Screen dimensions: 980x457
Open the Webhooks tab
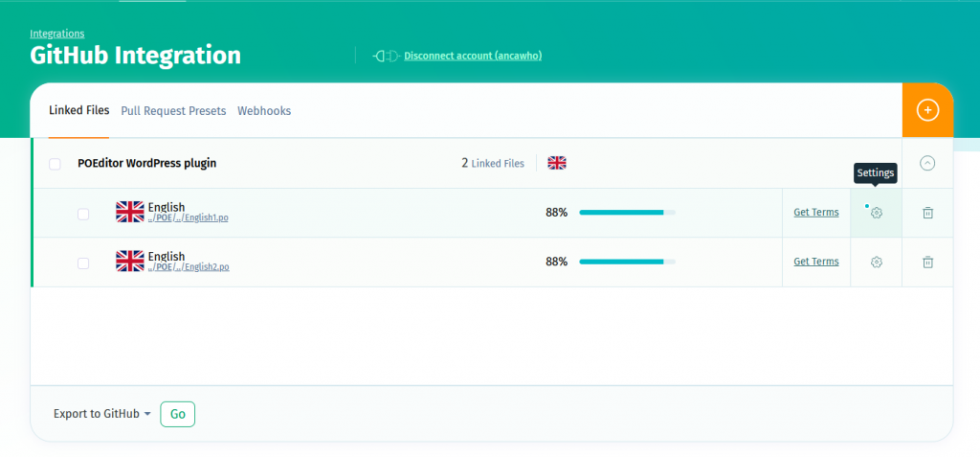point(264,111)
